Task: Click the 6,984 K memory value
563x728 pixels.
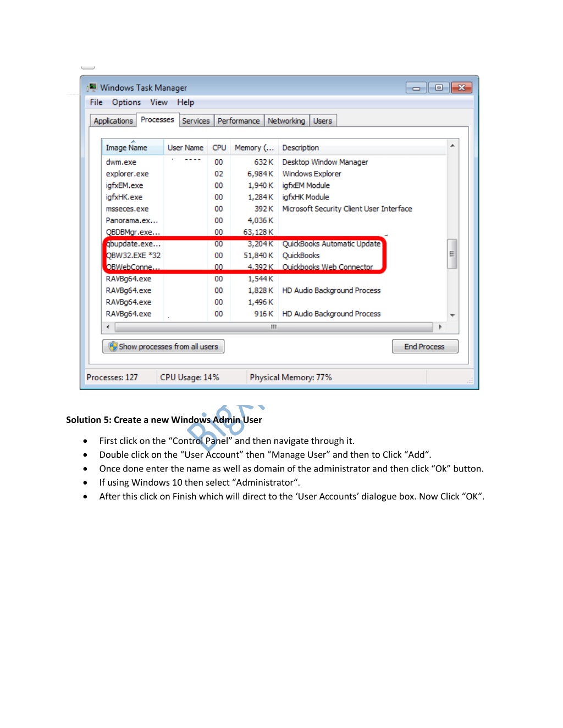Action: 260,174
